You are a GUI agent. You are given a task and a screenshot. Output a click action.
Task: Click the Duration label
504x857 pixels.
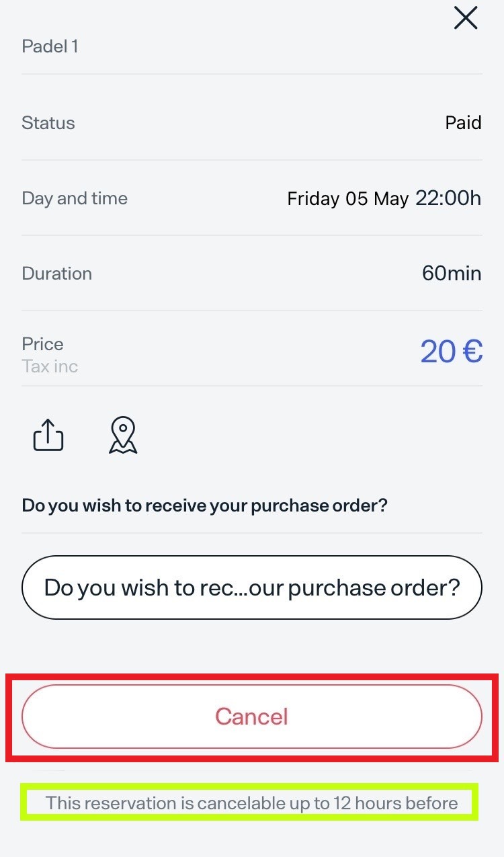tap(57, 274)
